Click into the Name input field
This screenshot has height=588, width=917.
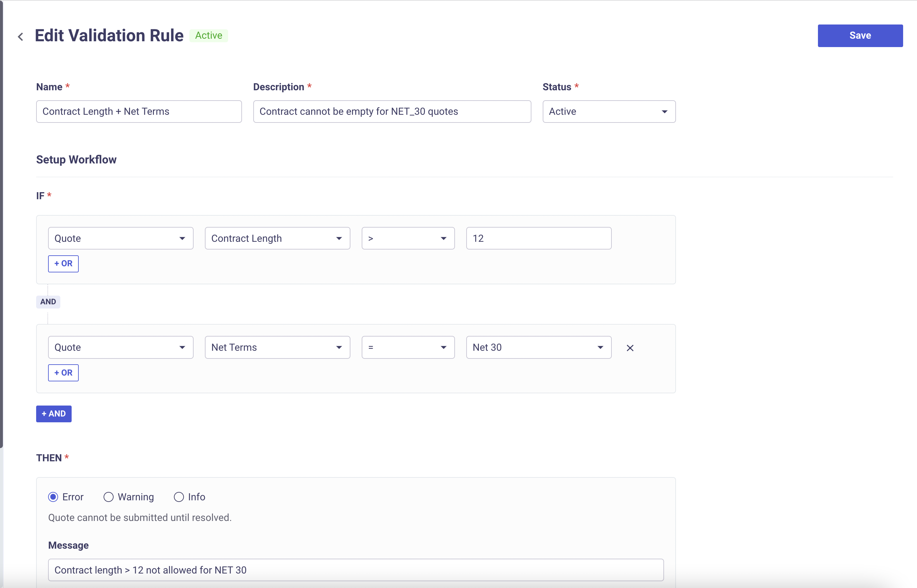(x=139, y=112)
